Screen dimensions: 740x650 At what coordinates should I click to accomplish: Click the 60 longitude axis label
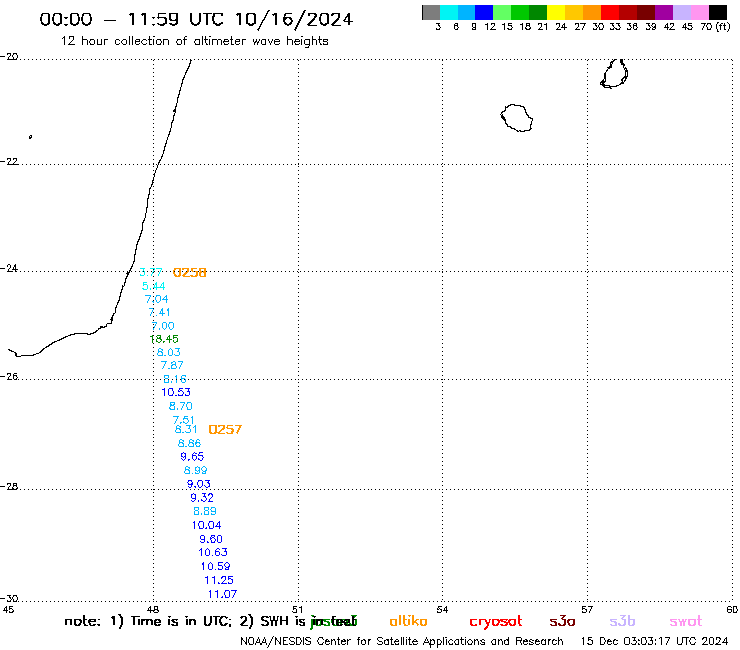732,609
